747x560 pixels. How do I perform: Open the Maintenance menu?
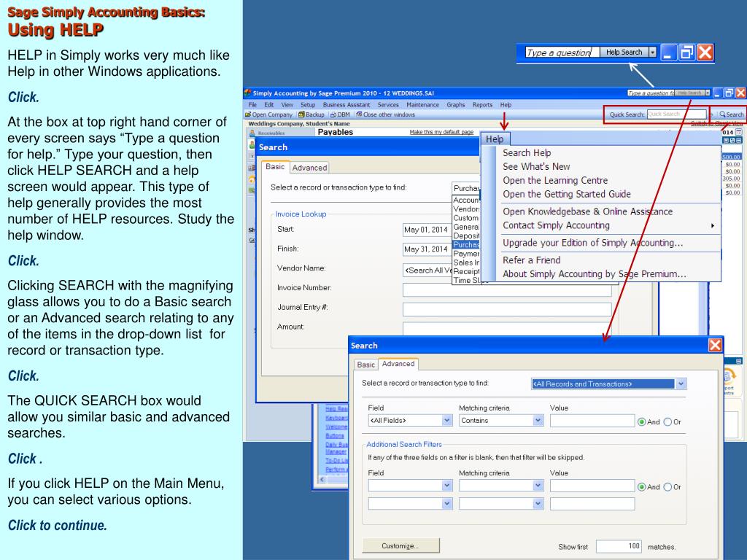click(422, 105)
